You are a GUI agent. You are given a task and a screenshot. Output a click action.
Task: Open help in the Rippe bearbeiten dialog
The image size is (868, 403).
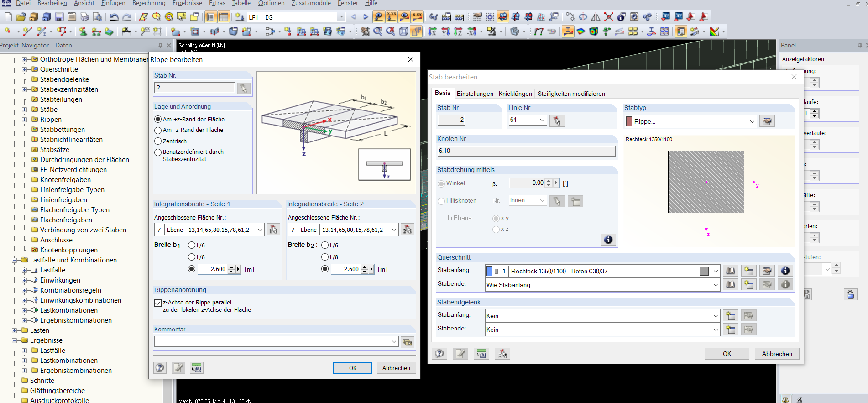point(160,368)
